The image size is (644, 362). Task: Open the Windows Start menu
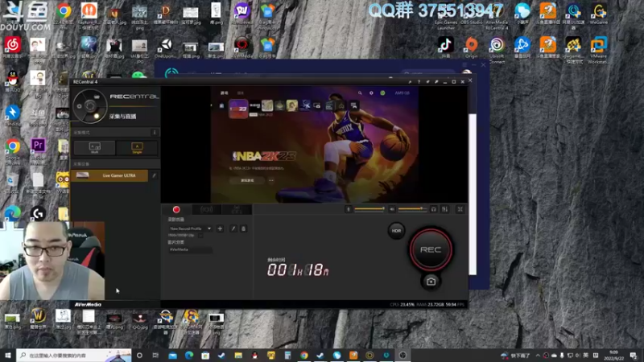pos(8,356)
